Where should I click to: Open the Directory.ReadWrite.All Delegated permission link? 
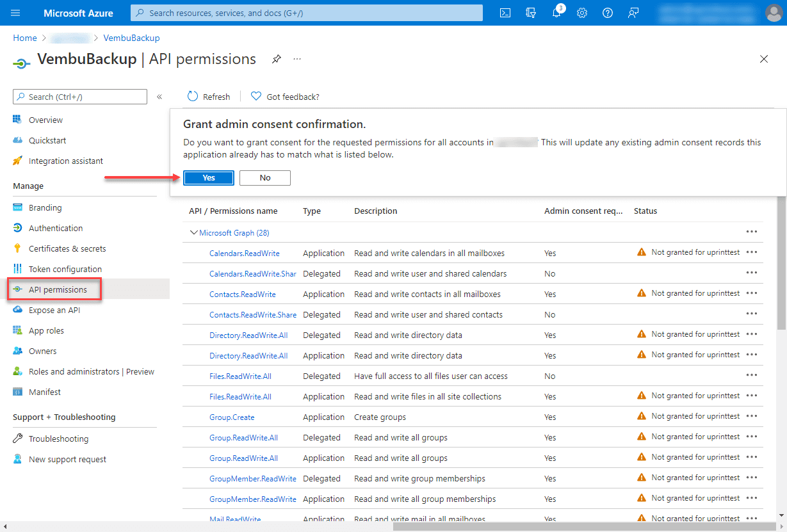click(248, 335)
